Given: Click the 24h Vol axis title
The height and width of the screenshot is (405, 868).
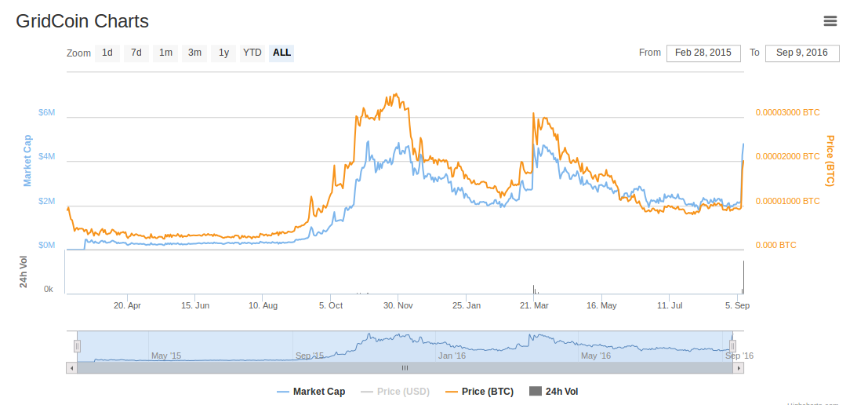Looking at the screenshot, I should coord(24,272).
